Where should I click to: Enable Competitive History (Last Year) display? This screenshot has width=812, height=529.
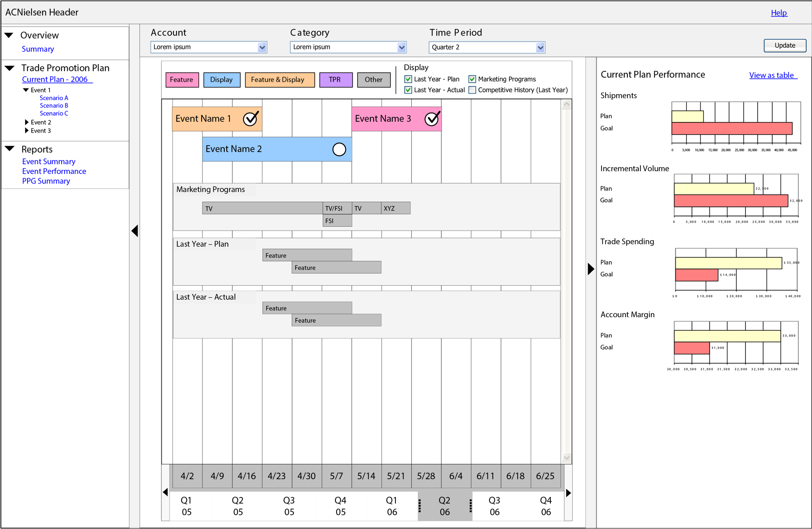[472, 90]
